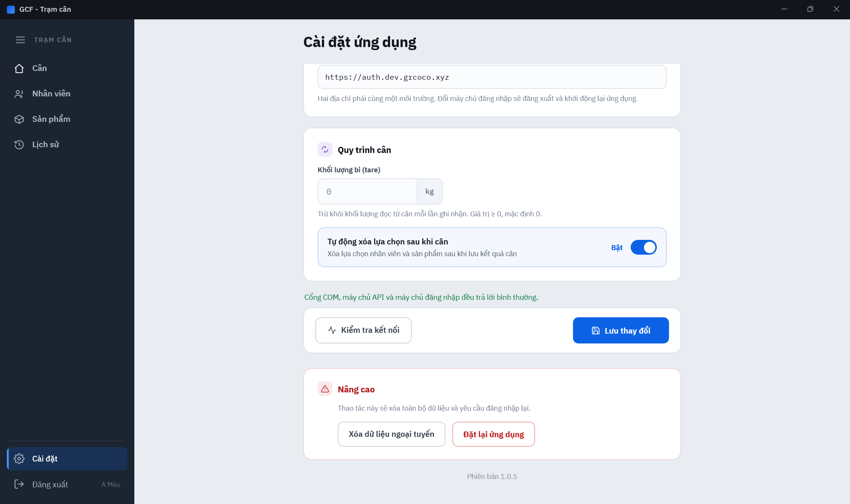Click the Quy trình cân cycle icon
Screen dimensions: 850x504
point(325,150)
